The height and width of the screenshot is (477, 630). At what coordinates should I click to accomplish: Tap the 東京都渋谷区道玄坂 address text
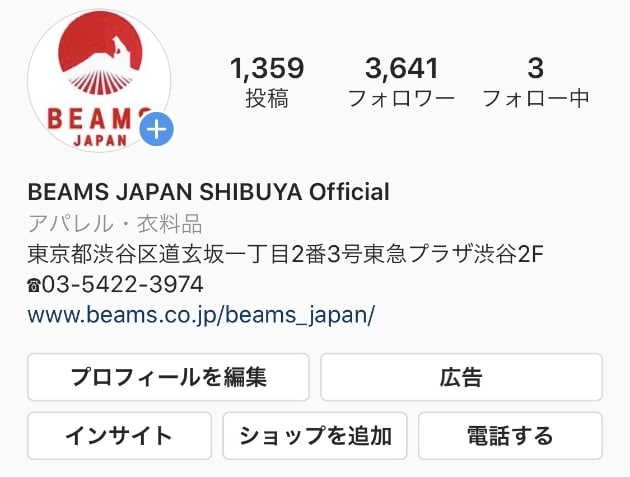285,254
